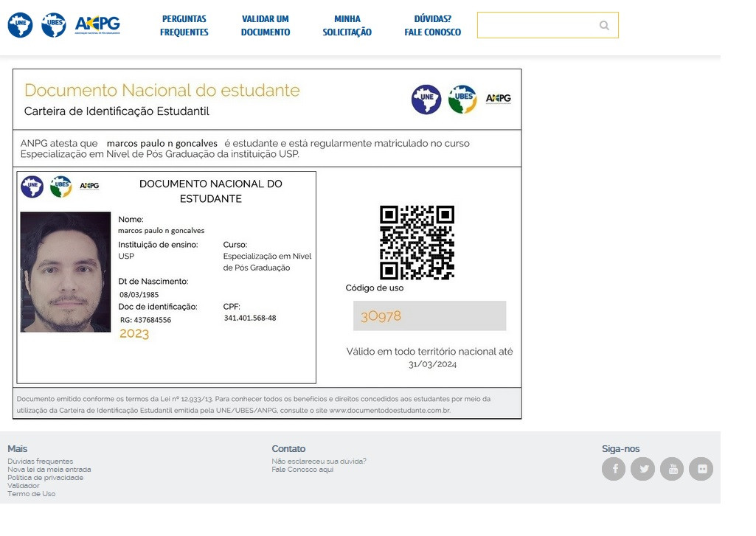Click the UBES logo in the site header

point(54,25)
